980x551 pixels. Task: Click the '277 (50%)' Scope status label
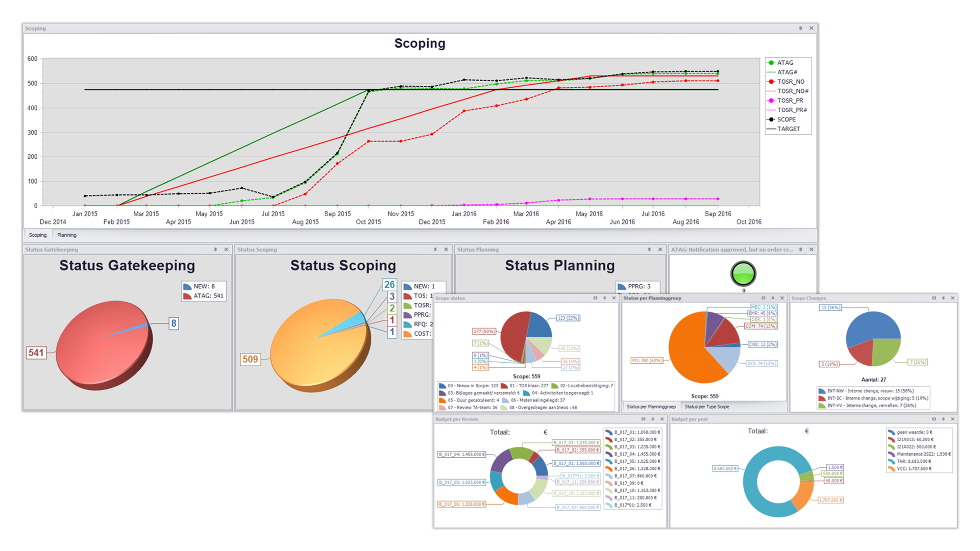pyautogui.click(x=484, y=331)
